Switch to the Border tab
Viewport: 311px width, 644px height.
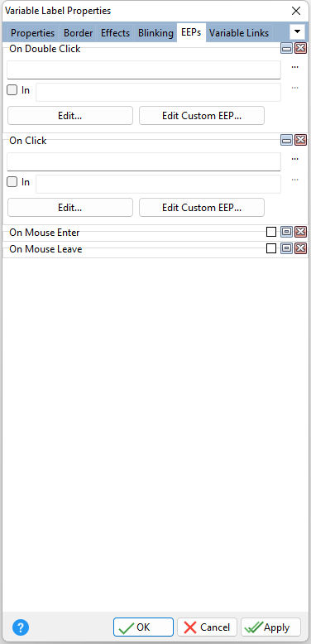[79, 33]
